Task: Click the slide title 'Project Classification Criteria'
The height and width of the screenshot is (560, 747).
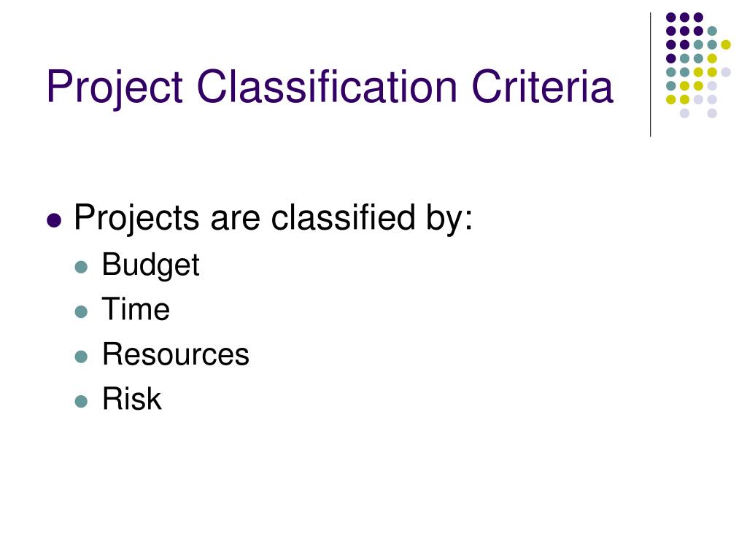Action: [x=330, y=87]
